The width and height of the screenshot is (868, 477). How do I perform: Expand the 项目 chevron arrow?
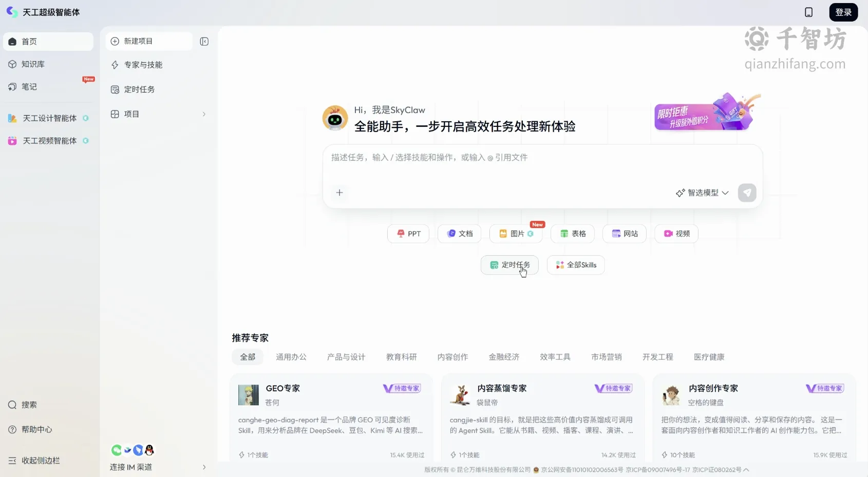(204, 114)
